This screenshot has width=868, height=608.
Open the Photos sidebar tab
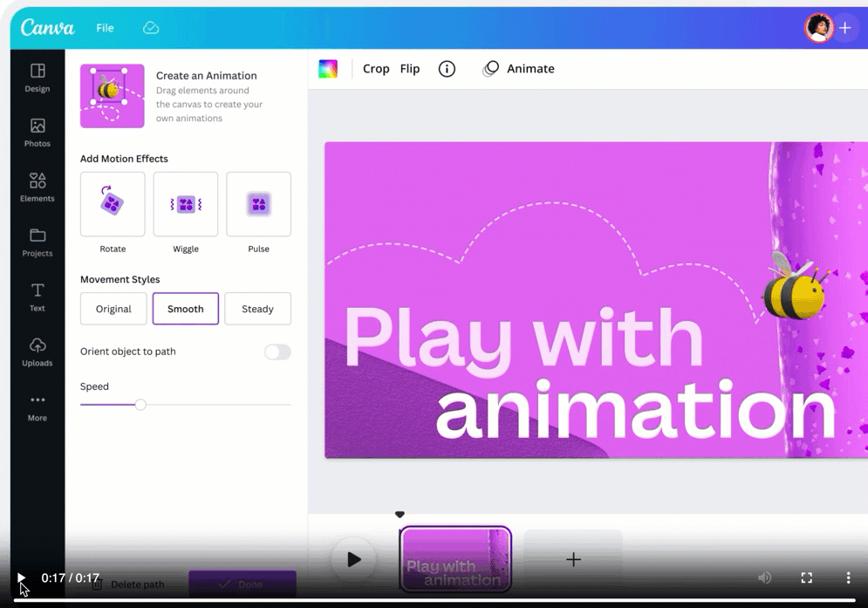pyautogui.click(x=38, y=133)
